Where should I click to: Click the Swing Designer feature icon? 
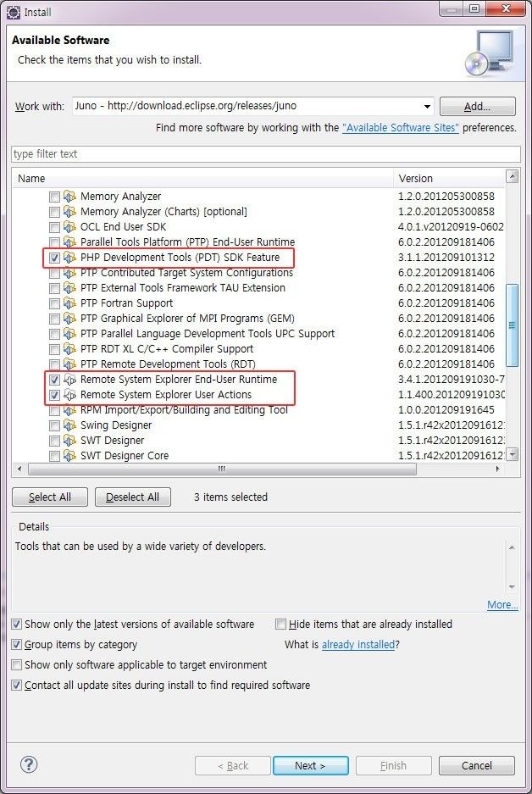69,425
